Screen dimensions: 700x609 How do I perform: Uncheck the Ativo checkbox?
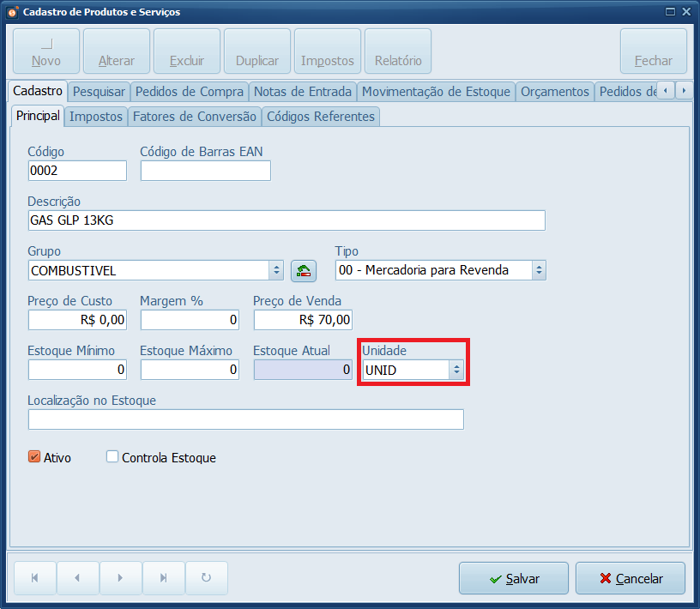(35, 457)
